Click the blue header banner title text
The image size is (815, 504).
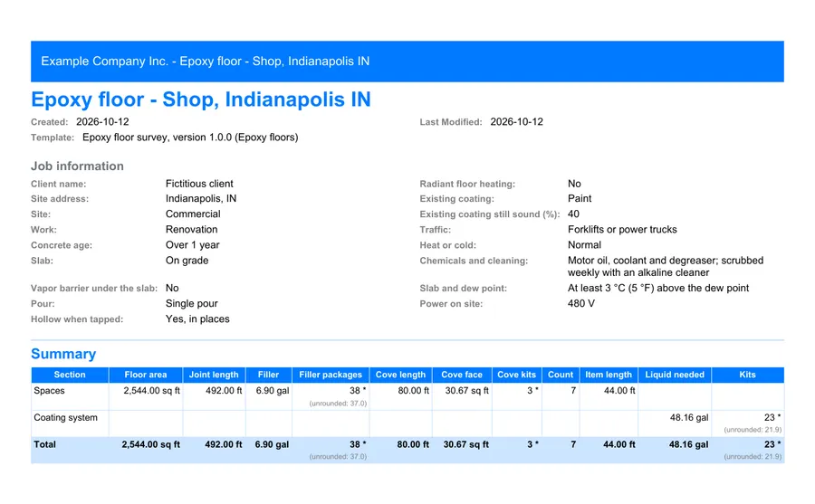[x=206, y=62]
